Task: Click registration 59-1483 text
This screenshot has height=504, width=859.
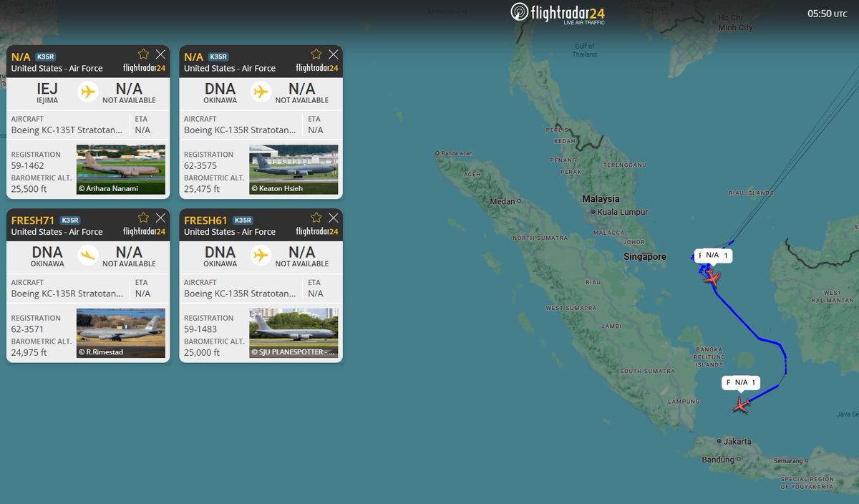Action: [x=200, y=329]
